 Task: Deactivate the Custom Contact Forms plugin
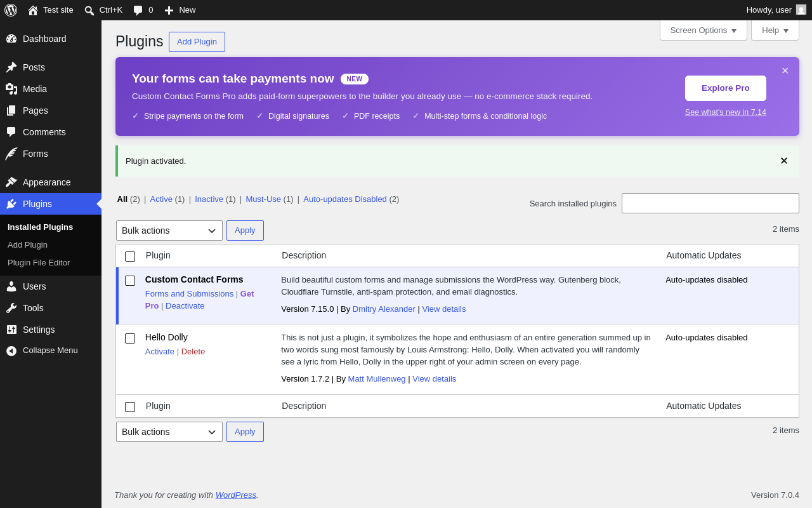(x=185, y=305)
